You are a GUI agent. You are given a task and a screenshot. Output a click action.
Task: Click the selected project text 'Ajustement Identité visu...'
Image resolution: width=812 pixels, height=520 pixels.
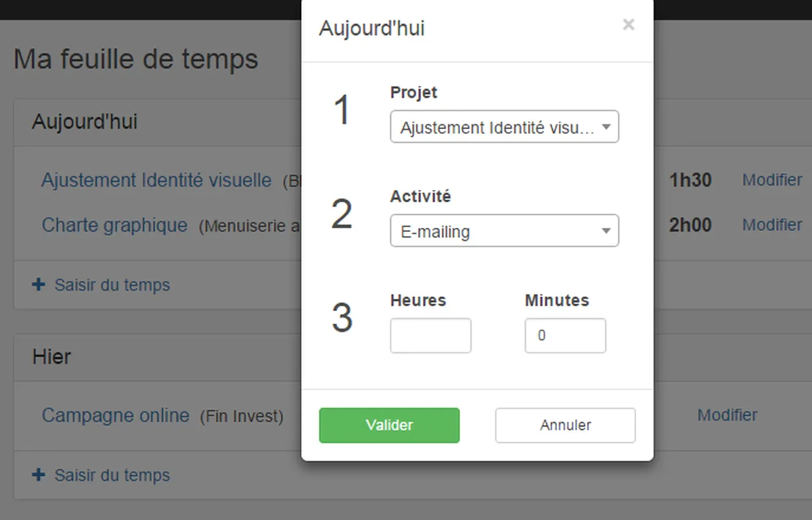[x=497, y=128]
